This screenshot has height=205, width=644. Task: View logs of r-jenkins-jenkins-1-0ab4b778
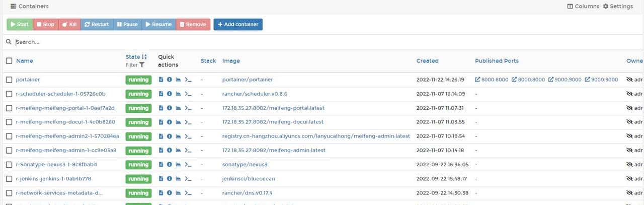click(161, 178)
